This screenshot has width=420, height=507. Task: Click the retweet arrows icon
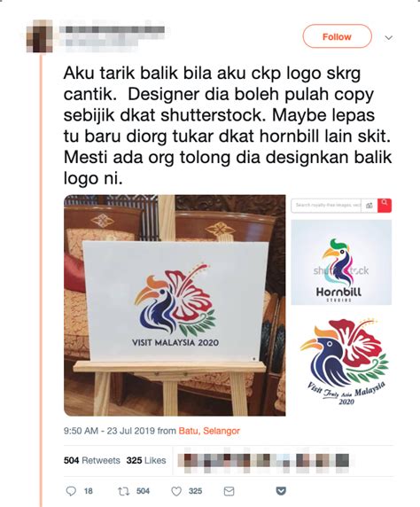(x=123, y=491)
